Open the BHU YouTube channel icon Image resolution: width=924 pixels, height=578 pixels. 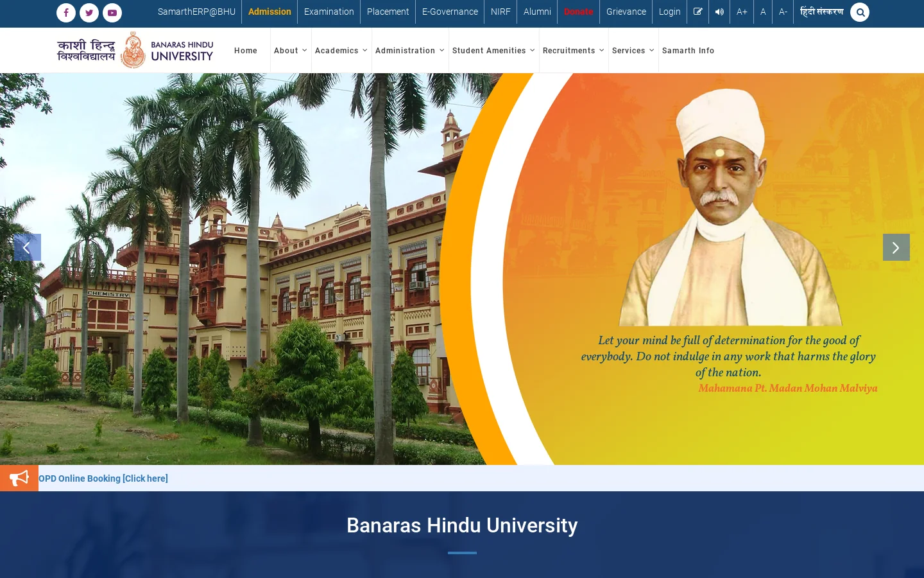[x=112, y=13]
